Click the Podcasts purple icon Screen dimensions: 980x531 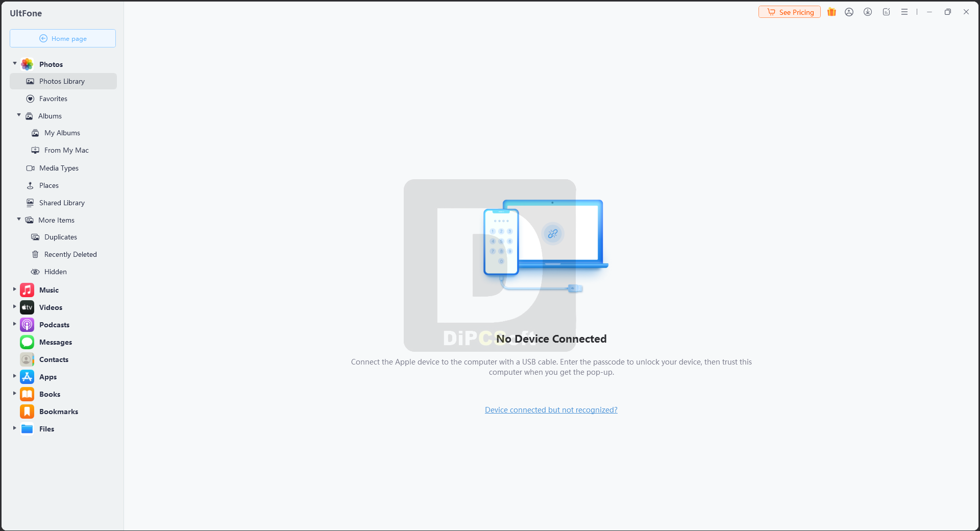point(27,325)
